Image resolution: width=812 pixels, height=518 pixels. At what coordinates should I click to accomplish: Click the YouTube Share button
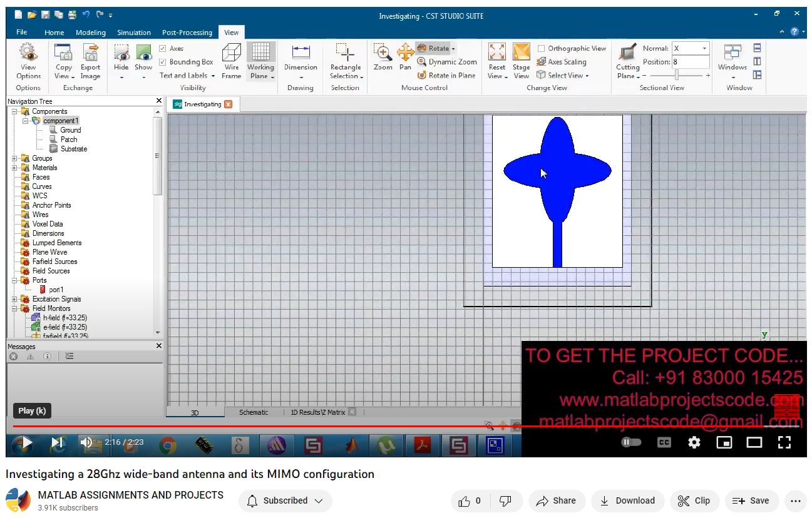click(x=557, y=500)
